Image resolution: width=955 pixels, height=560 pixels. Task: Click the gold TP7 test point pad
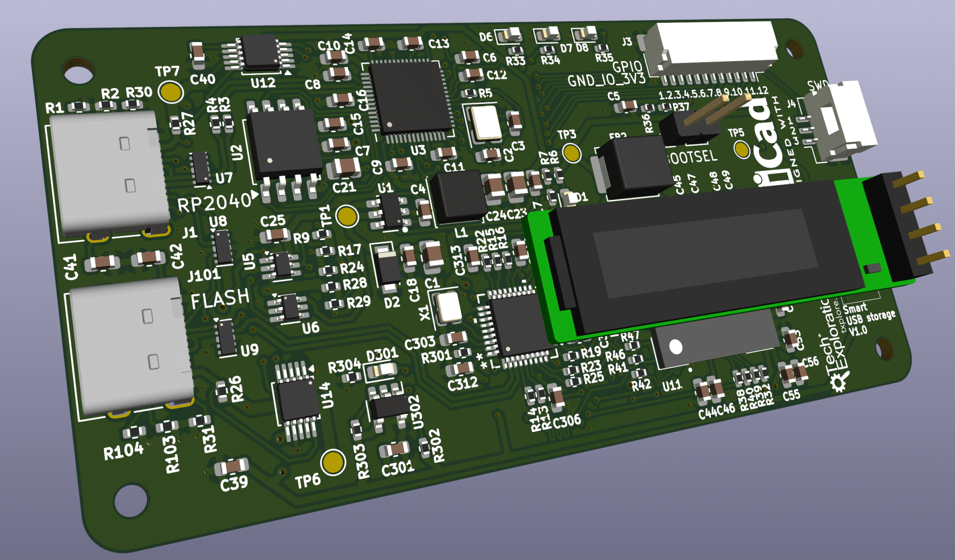coord(170,92)
